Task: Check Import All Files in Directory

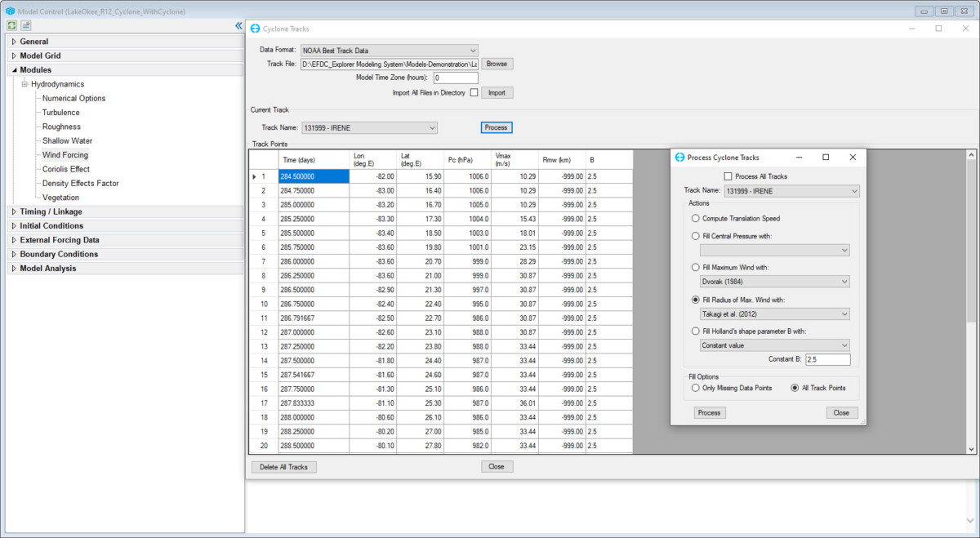Action: [x=474, y=93]
